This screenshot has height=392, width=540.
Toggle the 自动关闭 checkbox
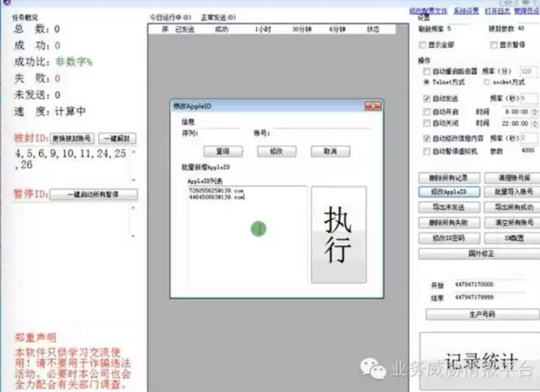point(426,123)
